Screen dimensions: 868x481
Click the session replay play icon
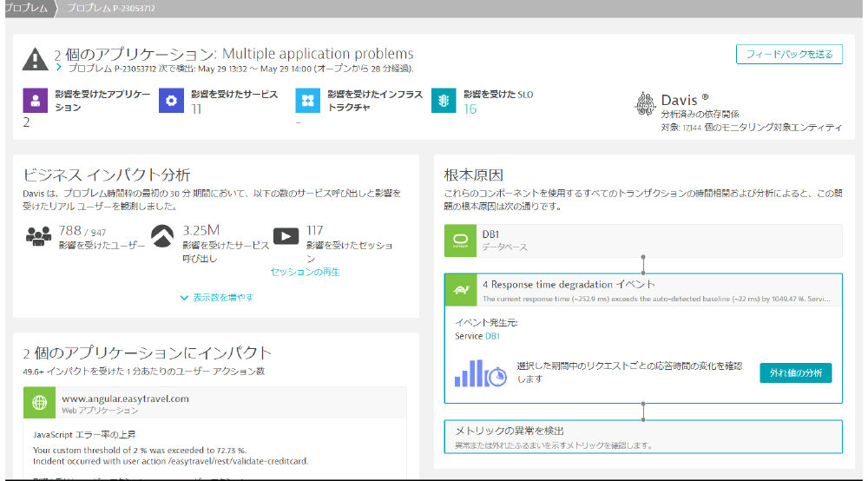coord(286,236)
